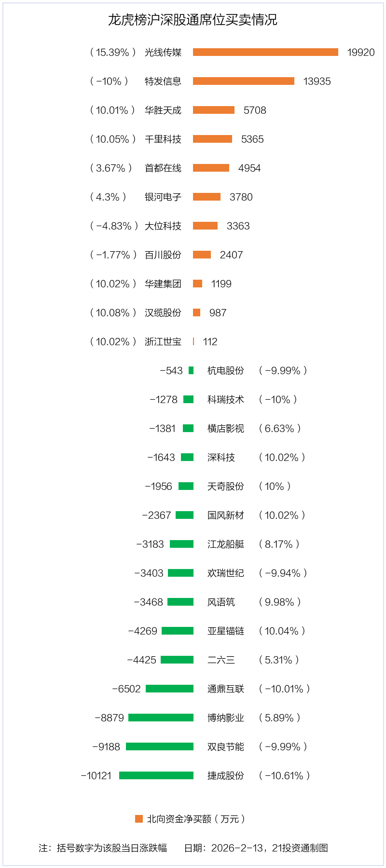The height and width of the screenshot is (868, 386).
Task: Click the orange legend swatch for 北向资金净买额
Action: point(139,819)
